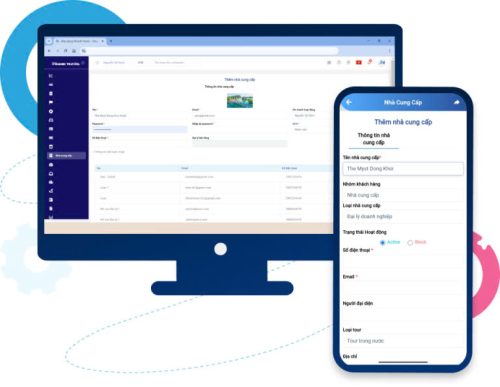Open the 'Thông tin nhà cung cấp' phone tab

[374, 139]
